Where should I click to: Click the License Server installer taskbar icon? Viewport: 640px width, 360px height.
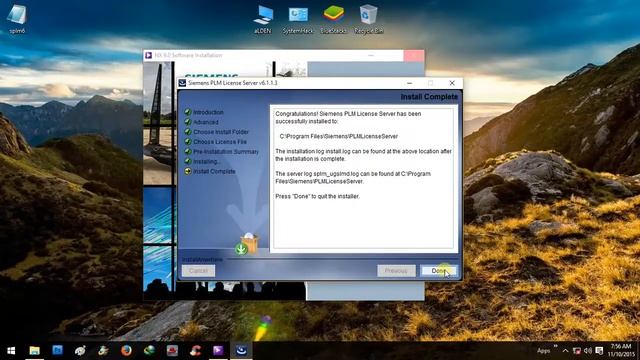tap(241, 351)
